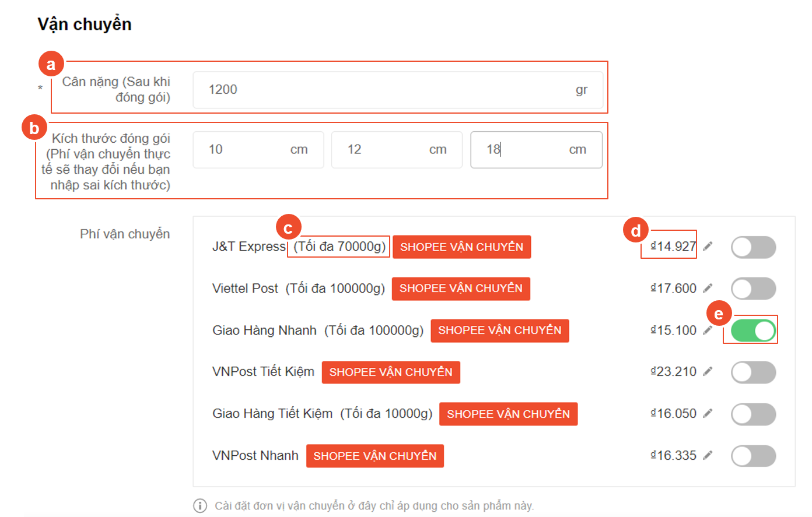Edit the Giao Hàng Nhanh shipping fee pencil
This screenshot has height=517, width=812.
pyautogui.click(x=708, y=330)
